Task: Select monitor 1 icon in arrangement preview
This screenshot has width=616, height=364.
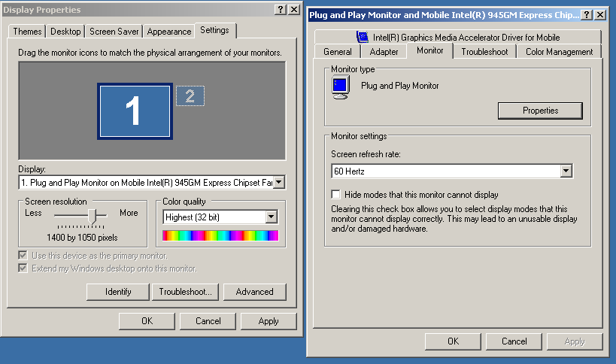Action: point(135,111)
